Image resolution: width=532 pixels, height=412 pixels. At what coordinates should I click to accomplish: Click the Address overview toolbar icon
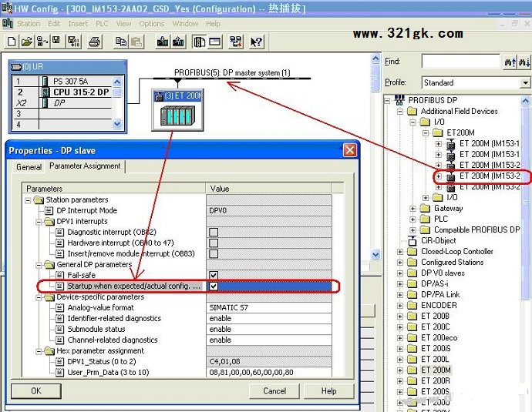(x=215, y=42)
